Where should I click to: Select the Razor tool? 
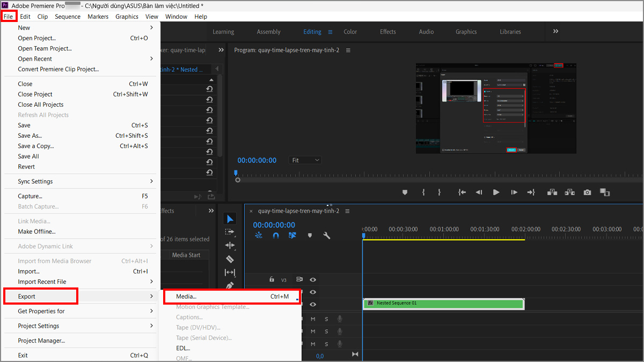230,259
